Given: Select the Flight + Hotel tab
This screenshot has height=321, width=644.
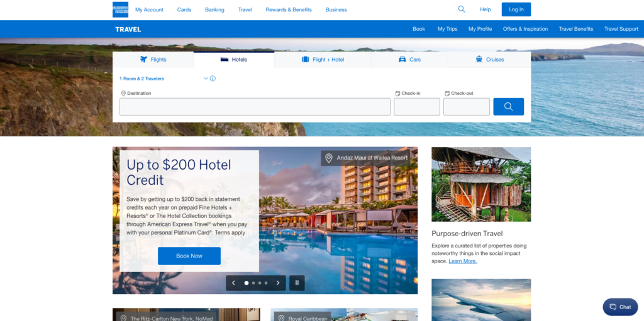Looking at the screenshot, I should click(x=323, y=60).
